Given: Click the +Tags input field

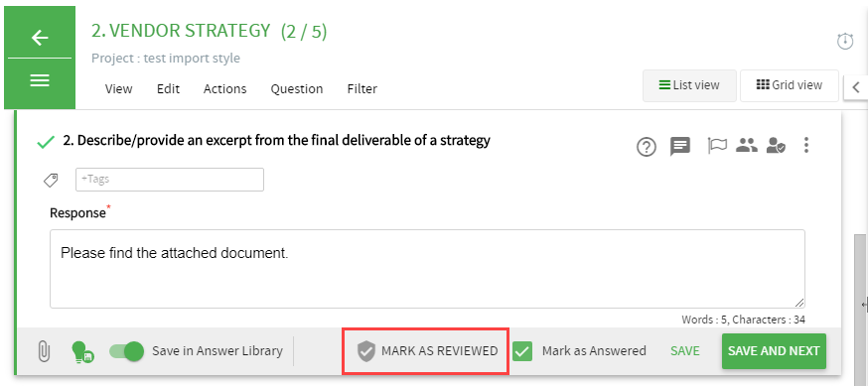Looking at the screenshot, I should pos(170,180).
